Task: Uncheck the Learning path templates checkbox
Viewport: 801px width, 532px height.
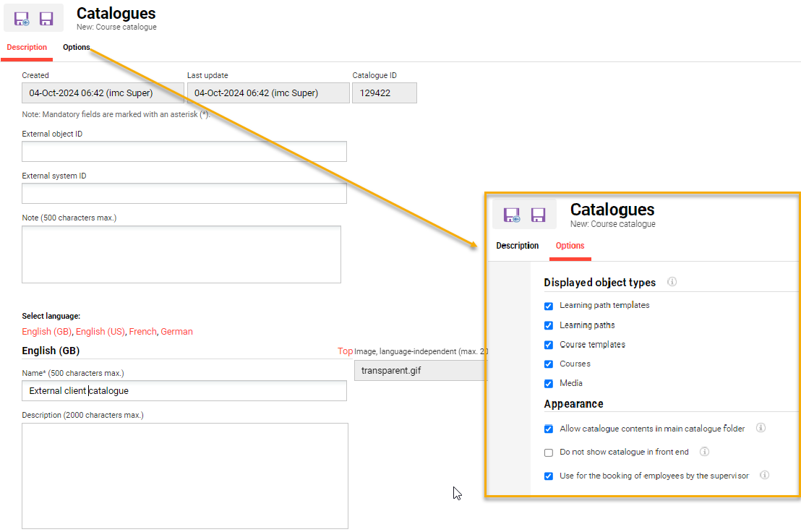Action: [x=549, y=306]
